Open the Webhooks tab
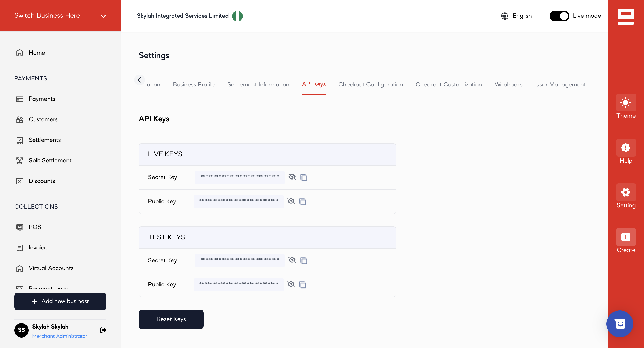The image size is (644, 348). [508, 84]
